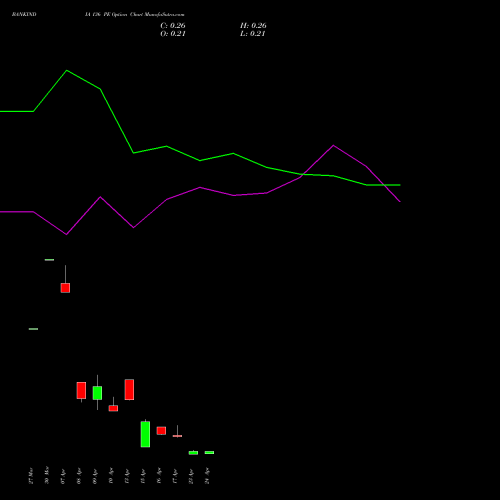Click the 24 Apr date label
500x500 pixels.
207,476
